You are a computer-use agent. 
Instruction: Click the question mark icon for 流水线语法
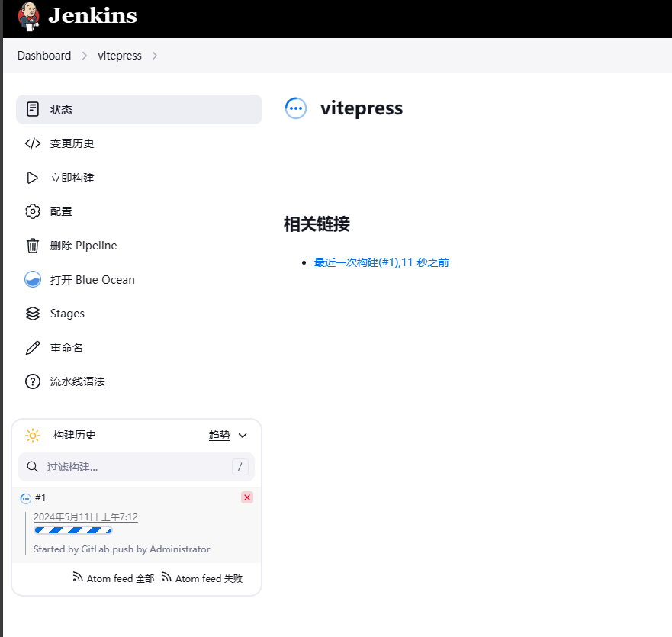tap(33, 381)
